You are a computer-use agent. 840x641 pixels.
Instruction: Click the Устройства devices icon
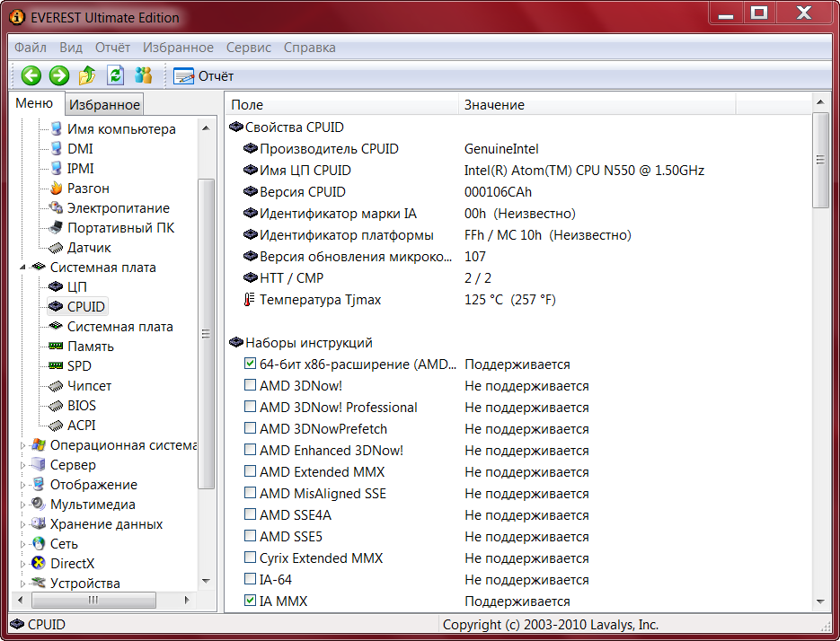pos(39,583)
